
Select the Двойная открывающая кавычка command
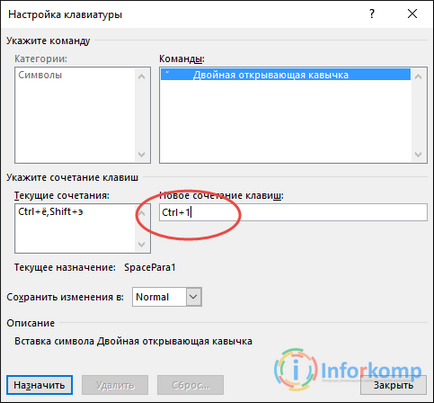[x=286, y=75]
